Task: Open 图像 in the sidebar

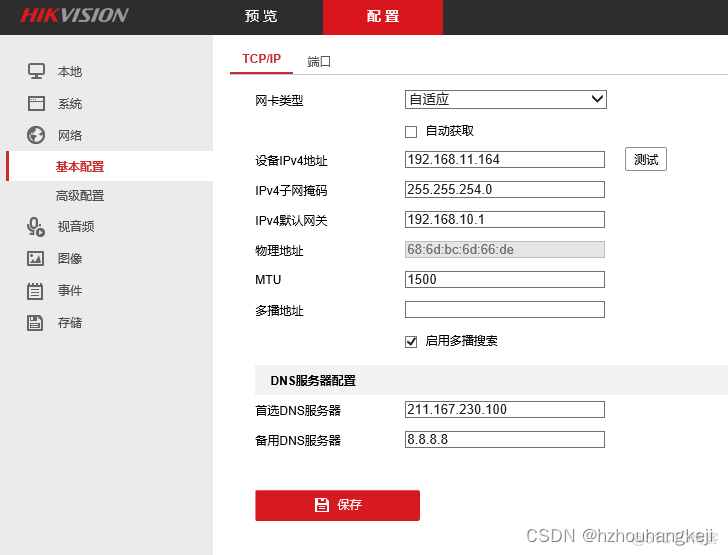Action: coord(70,258)
